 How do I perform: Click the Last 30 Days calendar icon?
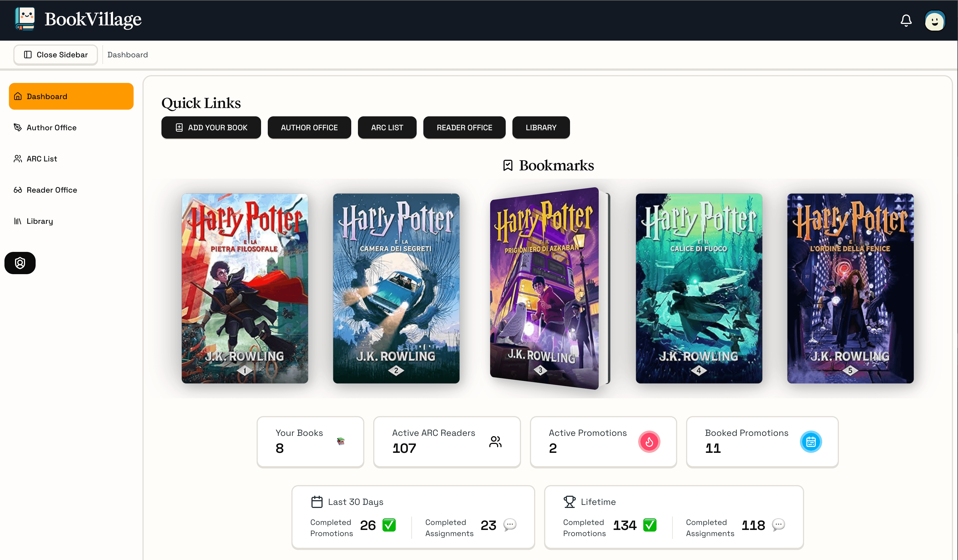coord(317,502)
